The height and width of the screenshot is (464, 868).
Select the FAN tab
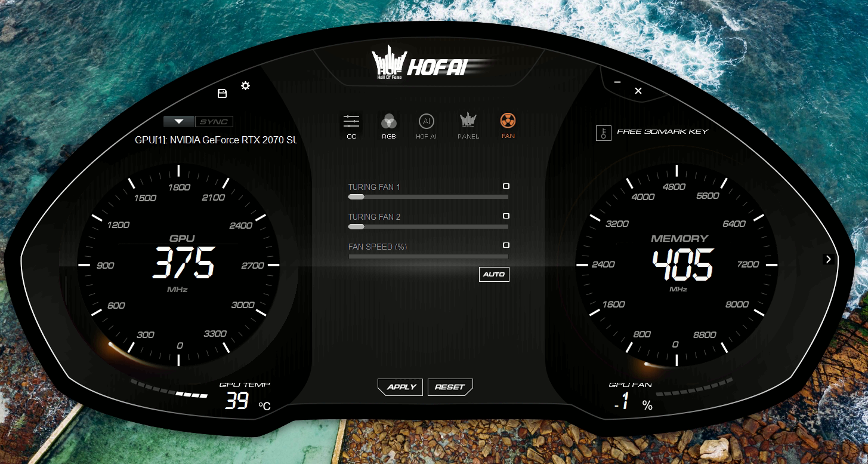click(508, 126)
